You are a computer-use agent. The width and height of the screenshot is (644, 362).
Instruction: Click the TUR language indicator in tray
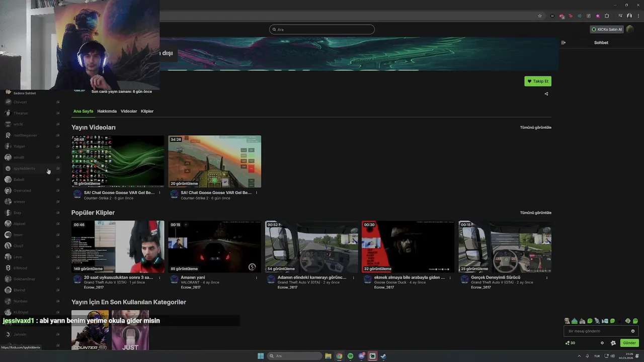pyautogui.click(x=597, y=356)
